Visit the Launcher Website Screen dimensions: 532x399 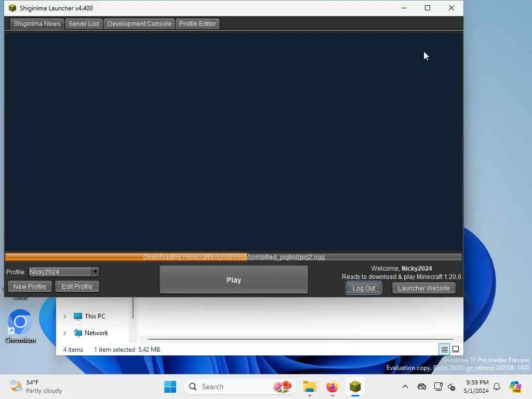424,288
